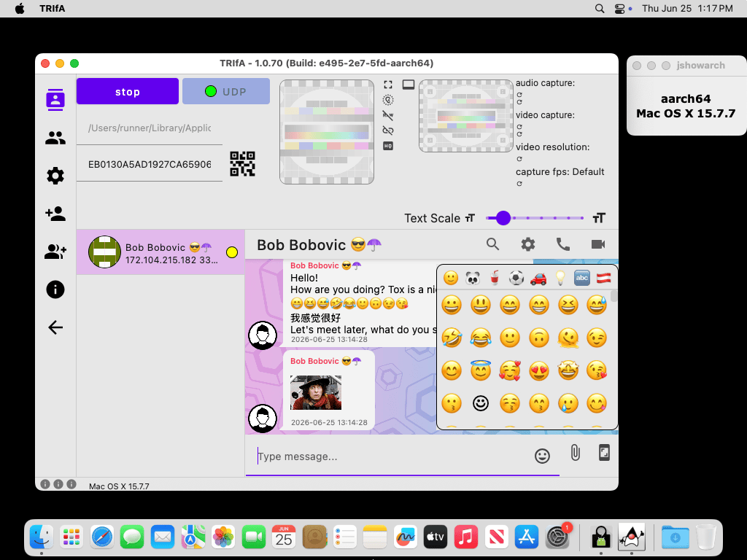Click the phone screenshot icon near message box
Screen dimensions: 747x560
click(x=604, y=452)
